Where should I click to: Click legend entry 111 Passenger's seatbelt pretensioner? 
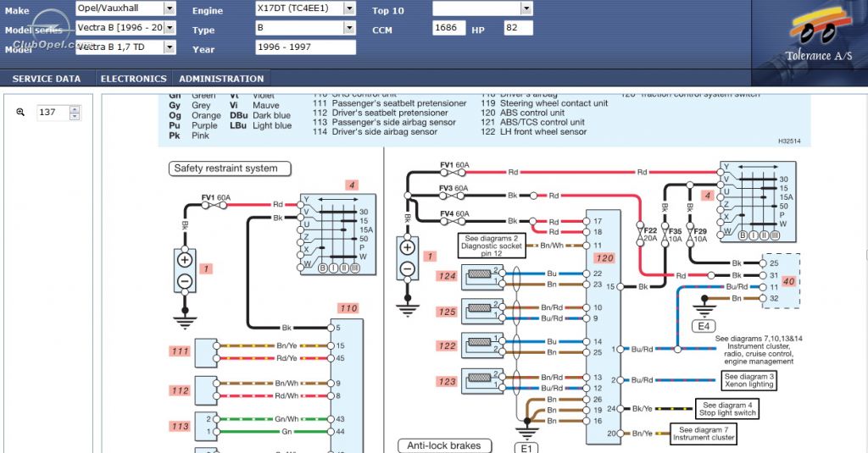[390, 103]
